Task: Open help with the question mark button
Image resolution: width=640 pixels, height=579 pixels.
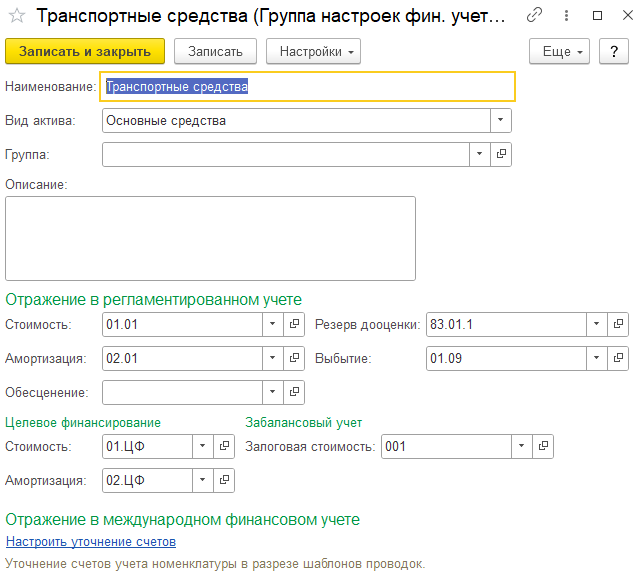Action: pyautogui.click(x=613, y=52)
